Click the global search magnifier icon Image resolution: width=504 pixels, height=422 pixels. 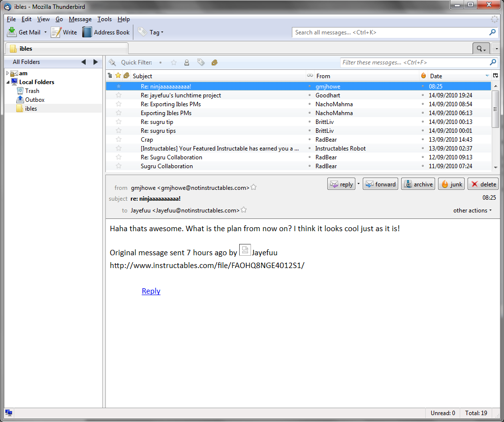point(492,32)
